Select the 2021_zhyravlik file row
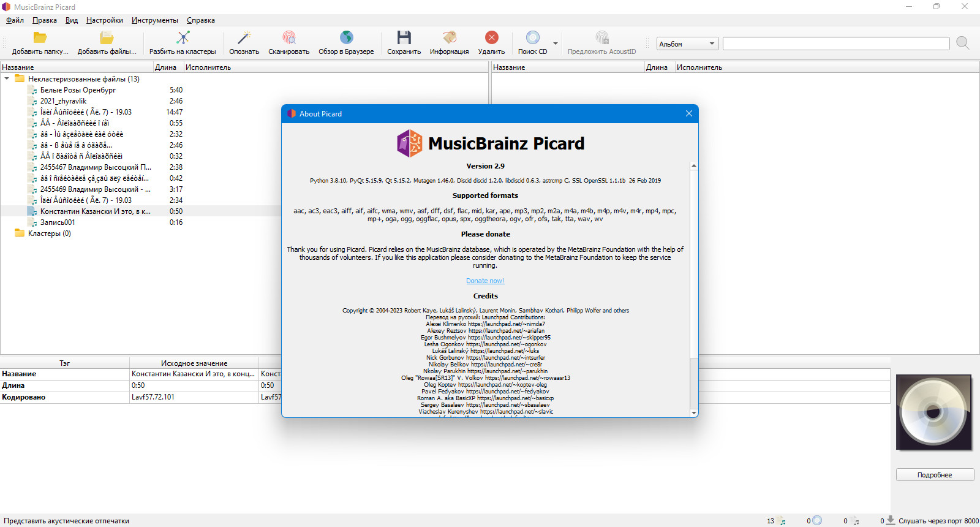980x527 pixels. pyautogui.click(x=63, y=101)
